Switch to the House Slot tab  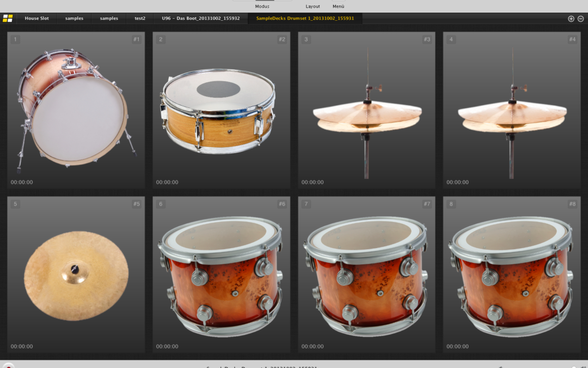(36, 19)
